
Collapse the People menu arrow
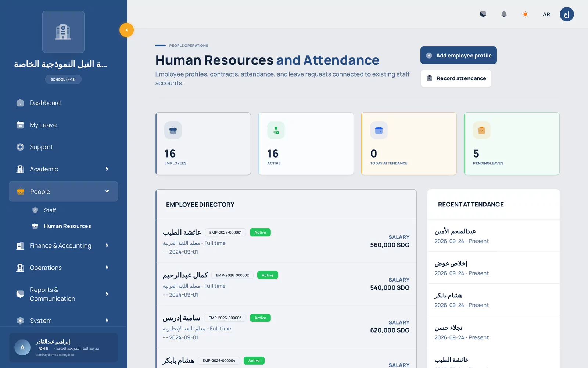(x=107, y=191)
